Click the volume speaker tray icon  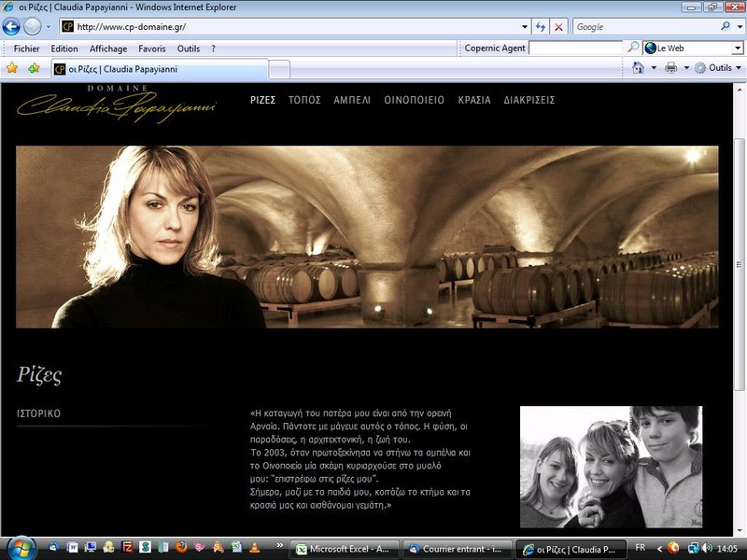point(707,549)
